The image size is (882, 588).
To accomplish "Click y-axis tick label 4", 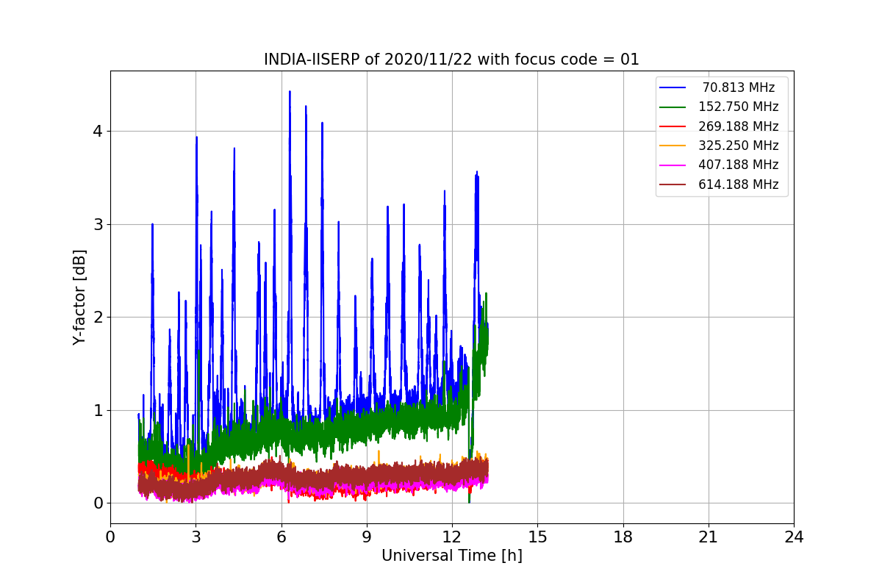I will point(98,132).
